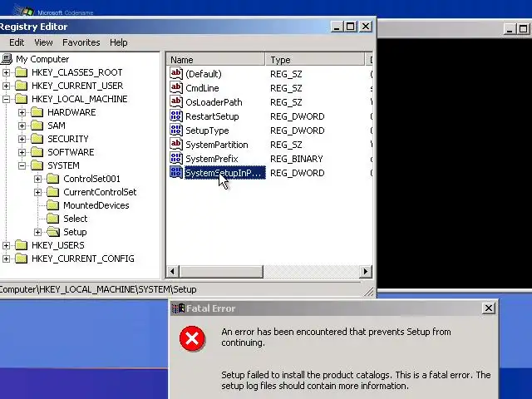Expand the SECURITY key
Viewport: 532px width, 399px height.
click(x=22, y=139)
